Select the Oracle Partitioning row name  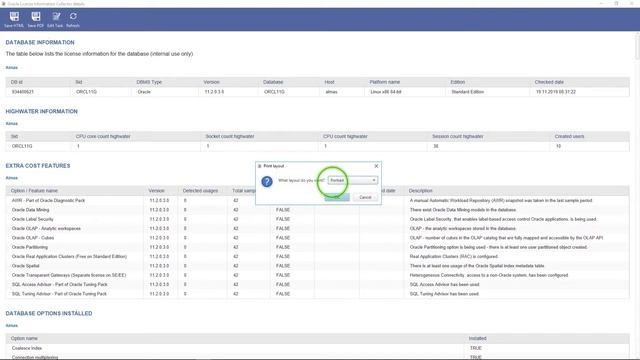click(x=30, y=247)
